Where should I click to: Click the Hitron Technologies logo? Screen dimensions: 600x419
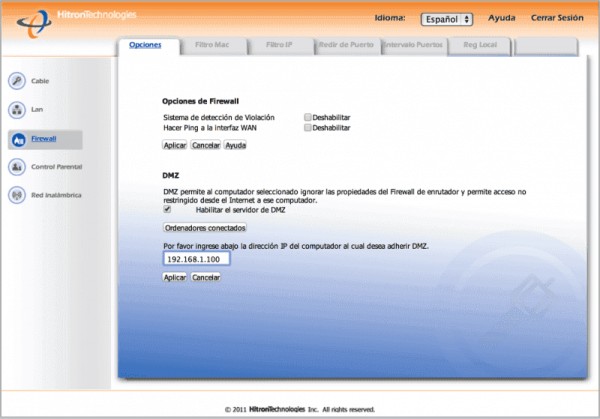pos(68,17)
